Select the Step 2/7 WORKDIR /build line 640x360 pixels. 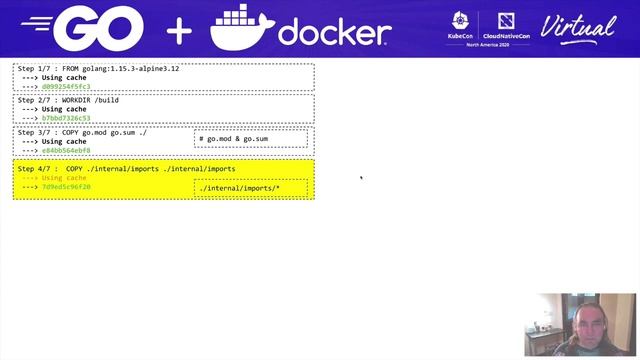(x=68, y=100)
